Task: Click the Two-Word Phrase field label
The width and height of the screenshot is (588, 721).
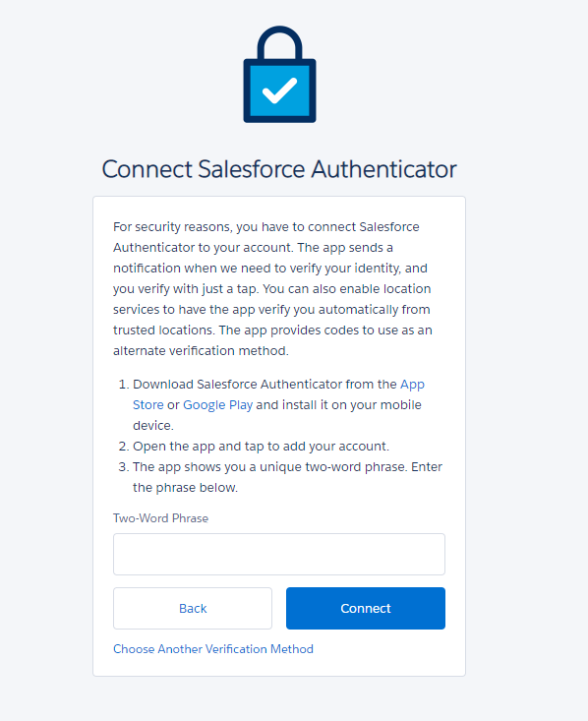Action: pyautogui.click(x=160, y=518)
